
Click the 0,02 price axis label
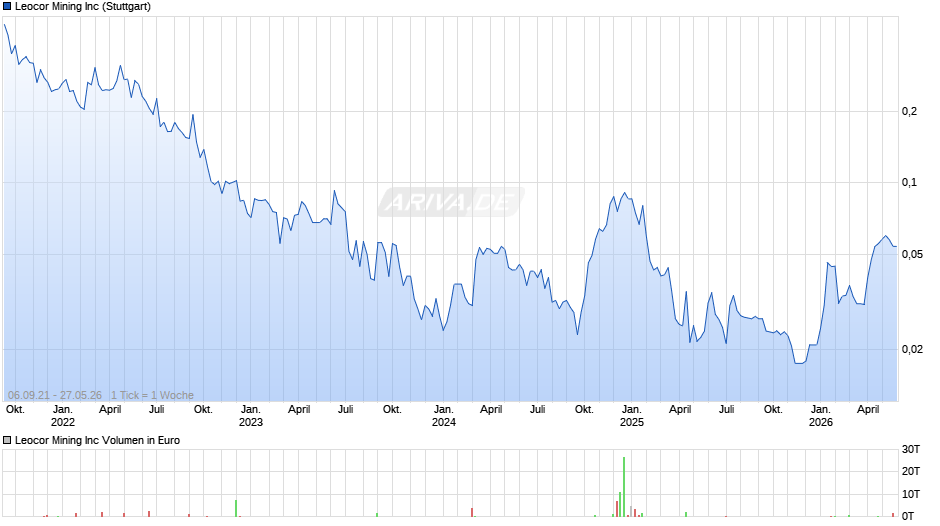point(912,349)
